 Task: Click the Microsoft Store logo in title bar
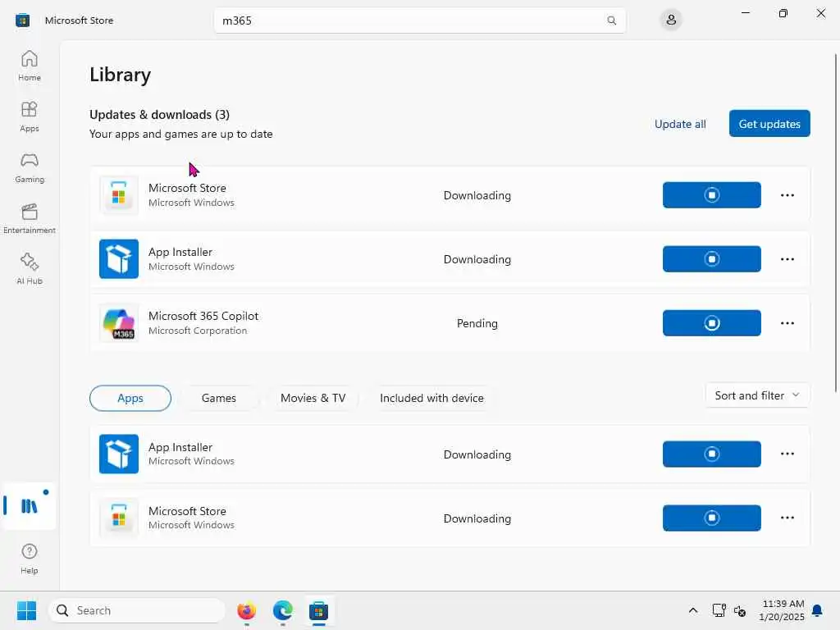coord(22,21)
